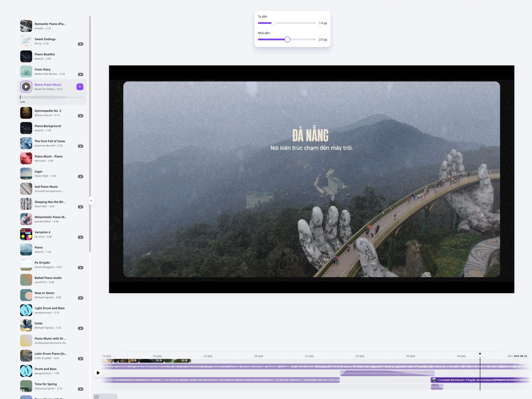Viewport: 532px width, 399px height.
Task: Click the 36 giây mark on timeline ruler
Action: 360,356
